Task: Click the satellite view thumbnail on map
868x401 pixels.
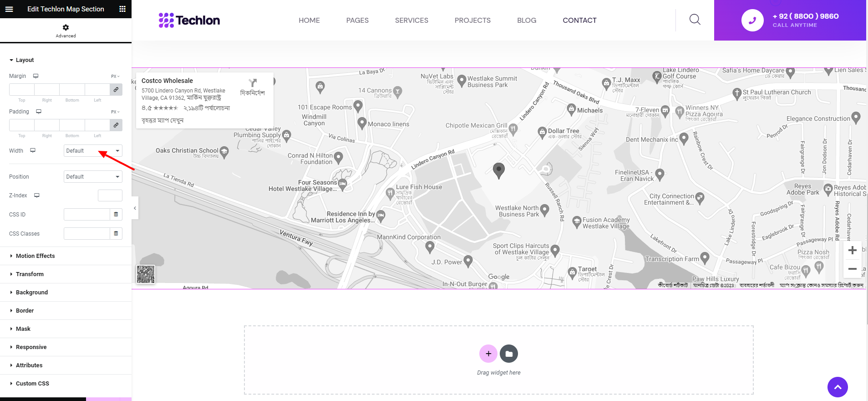Action: 146,274
